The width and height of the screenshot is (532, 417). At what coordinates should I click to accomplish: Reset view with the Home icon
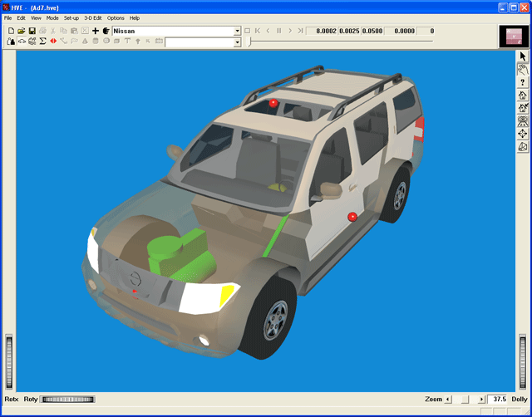coord(523,96)
